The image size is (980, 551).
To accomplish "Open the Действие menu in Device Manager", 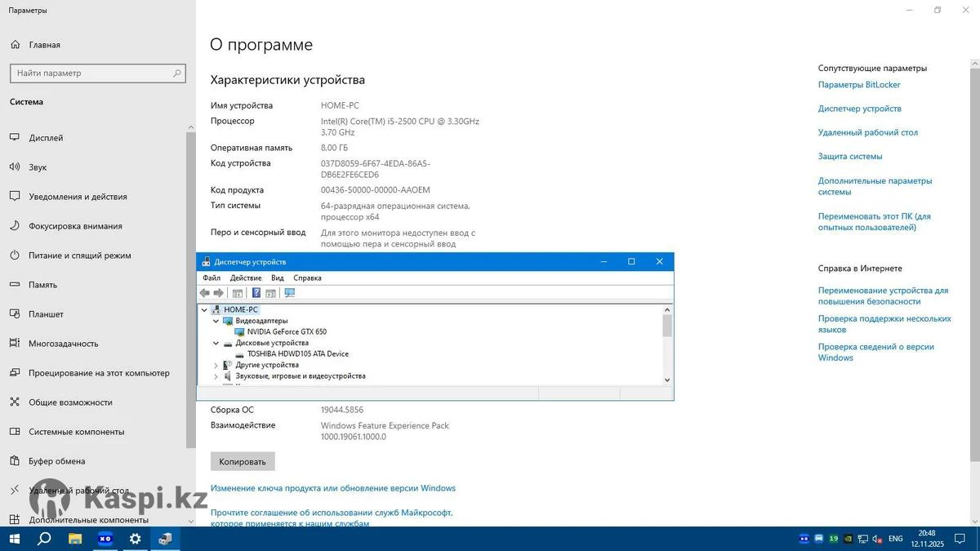I will pos(245,278).
